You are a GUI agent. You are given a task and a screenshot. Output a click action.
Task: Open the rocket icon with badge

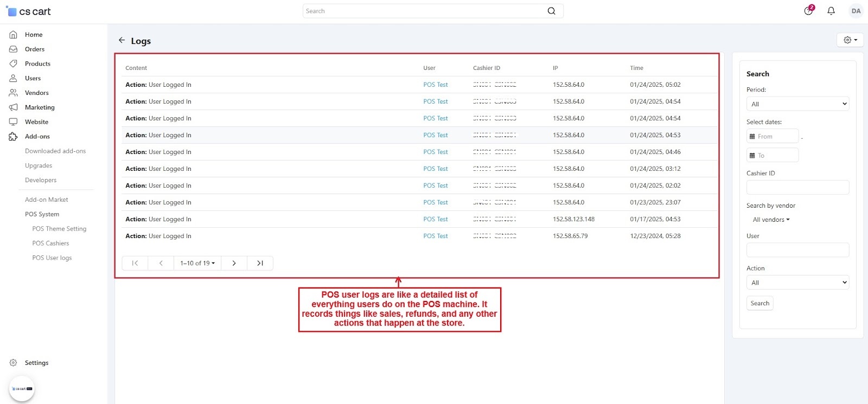tap(808, 11)
